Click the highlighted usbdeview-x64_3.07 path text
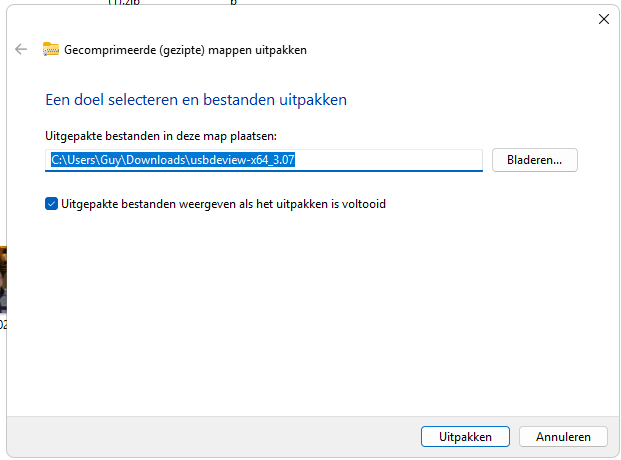This screenshot has width=621, height=460. click(173, 160)
